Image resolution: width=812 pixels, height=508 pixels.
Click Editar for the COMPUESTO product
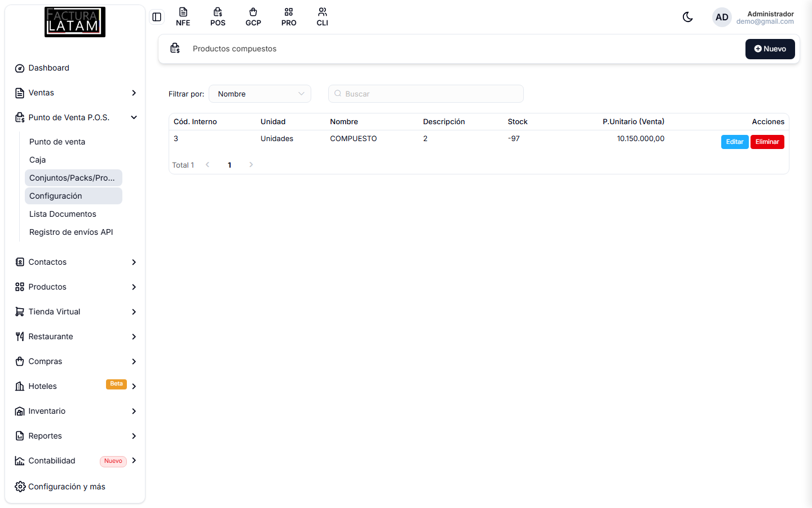coord(734,142)
